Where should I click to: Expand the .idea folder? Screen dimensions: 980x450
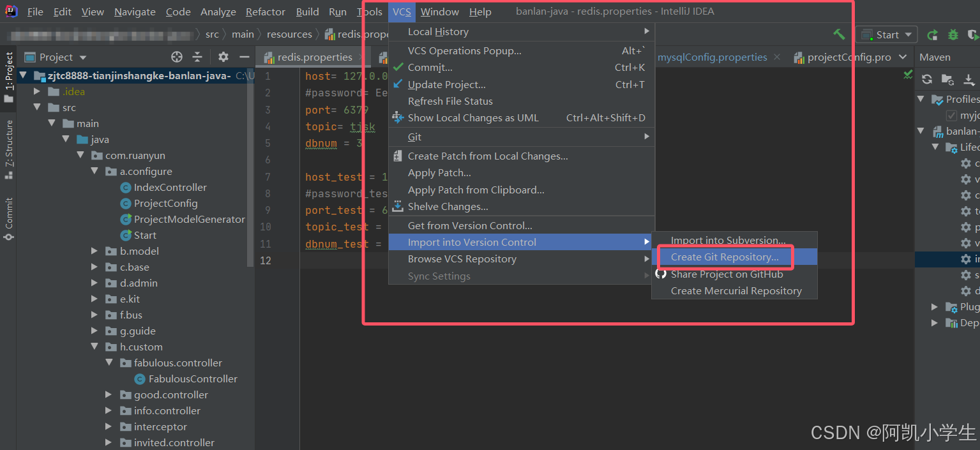click(x=38, y=91)
